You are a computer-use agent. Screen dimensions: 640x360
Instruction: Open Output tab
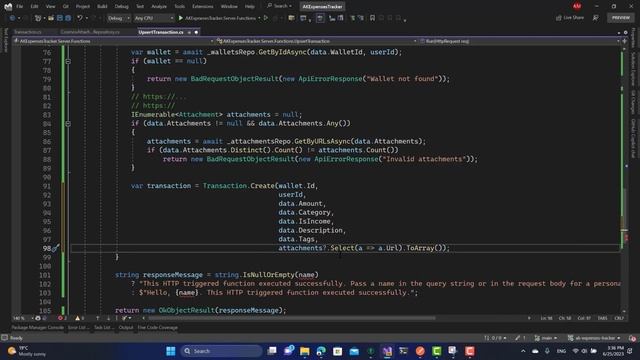click(x=126, y=327)
